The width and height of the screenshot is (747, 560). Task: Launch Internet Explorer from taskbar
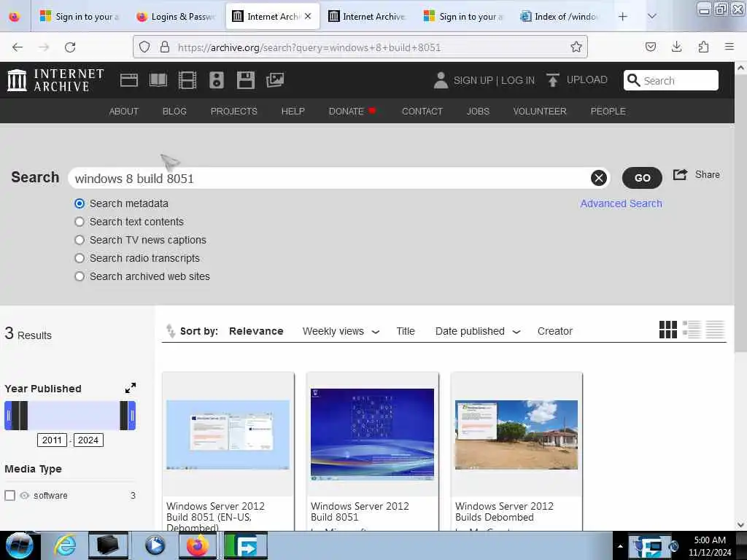pyautogui.click(x=65, y=545)
